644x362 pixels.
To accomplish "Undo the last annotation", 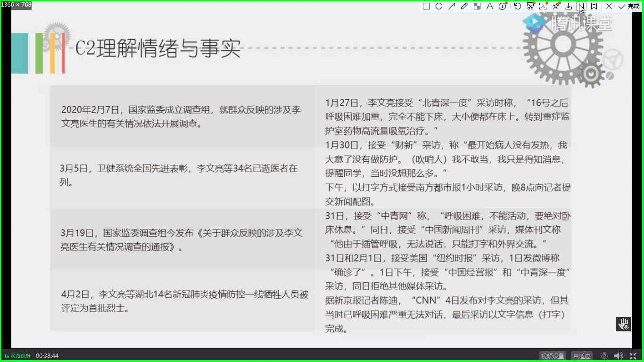I will [518, 6].
